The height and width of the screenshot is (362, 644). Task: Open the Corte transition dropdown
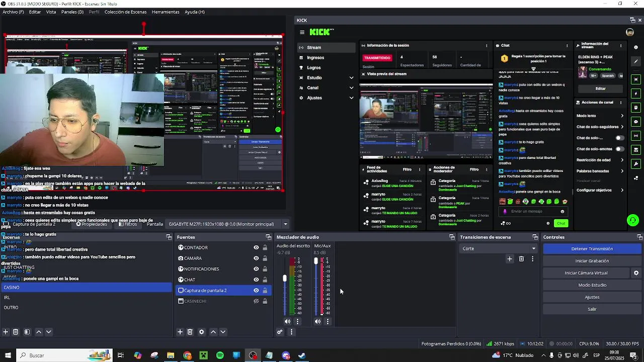(x=499, y=248)
